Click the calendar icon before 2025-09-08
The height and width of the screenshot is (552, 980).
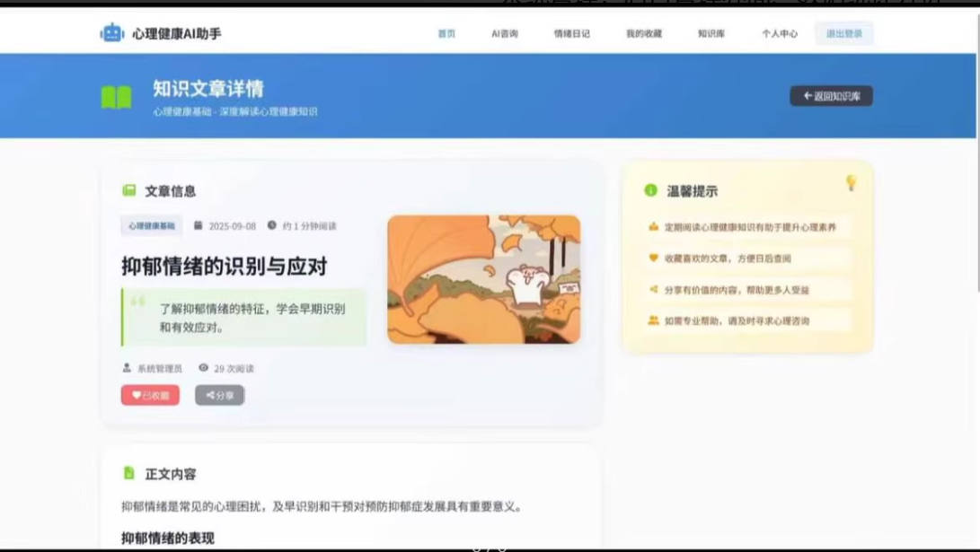tap(199, 225)
